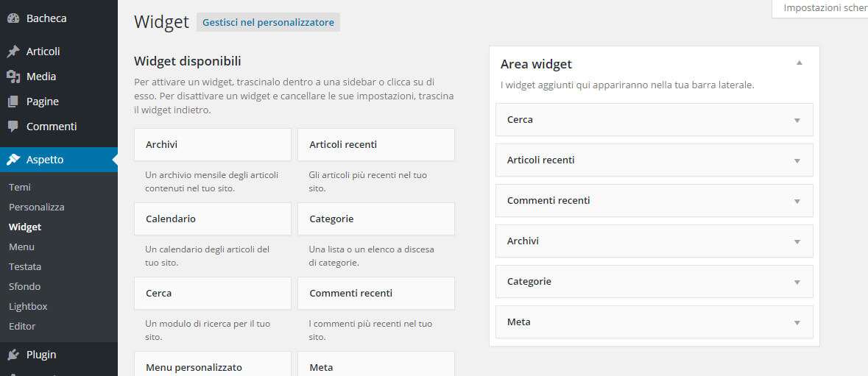Screen dimensions: 868x376
Task: Open the theme Editor submenu item
Action: [22, 326]
